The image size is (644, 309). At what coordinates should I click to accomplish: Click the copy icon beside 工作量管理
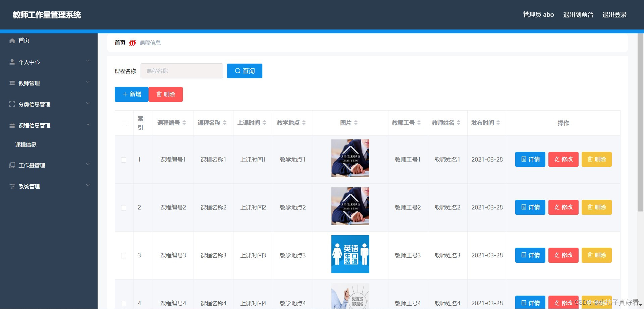(12, 165)
